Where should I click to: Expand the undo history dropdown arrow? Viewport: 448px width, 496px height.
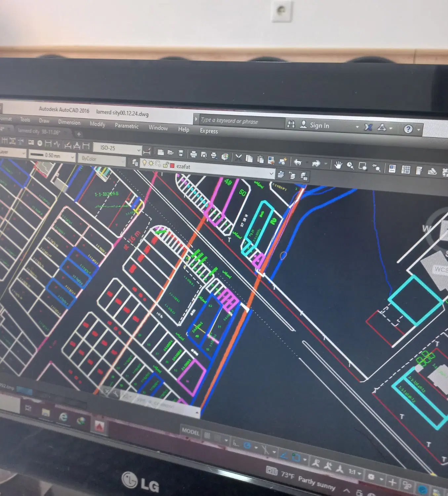pos(307,163)
